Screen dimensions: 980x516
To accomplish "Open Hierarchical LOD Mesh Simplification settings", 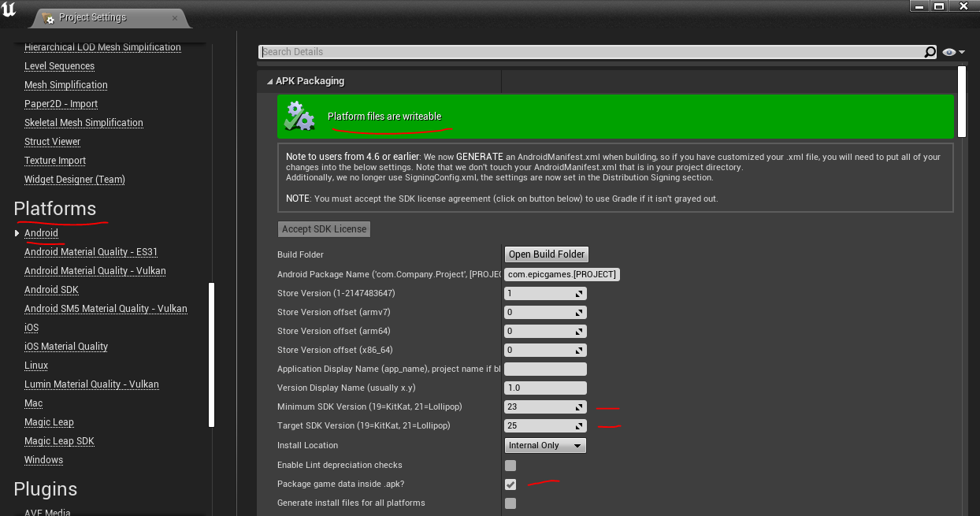I will (102, 47).
